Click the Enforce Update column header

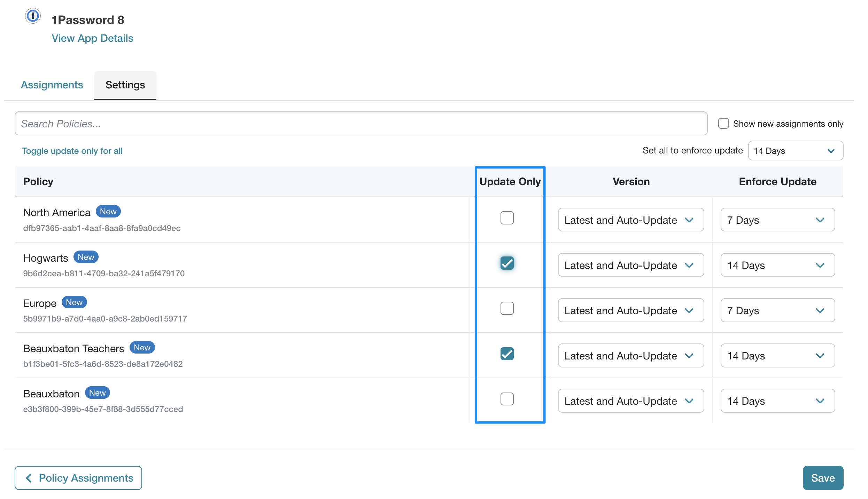[x=777, y=182]
